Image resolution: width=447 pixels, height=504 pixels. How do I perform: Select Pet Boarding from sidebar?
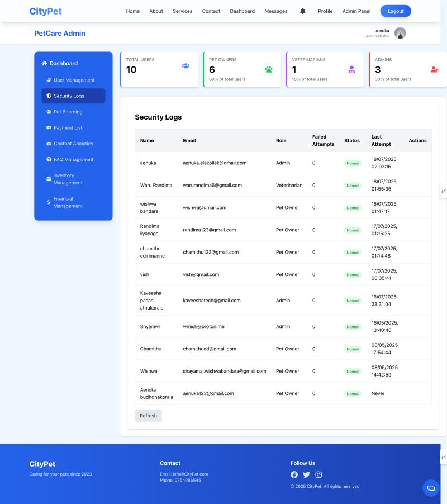click(x=68, y=112)
